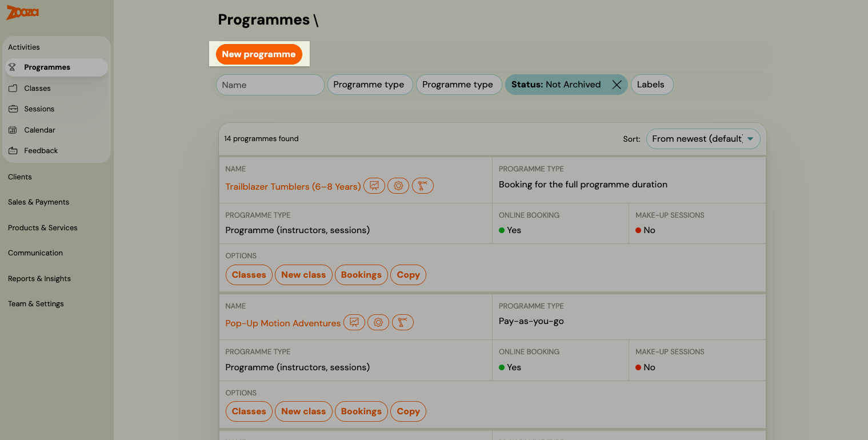The height and width of the screenshot is (440, 868).
Task: Open Sales & Payments in the sidebar
Action: (x=38, y=202)
